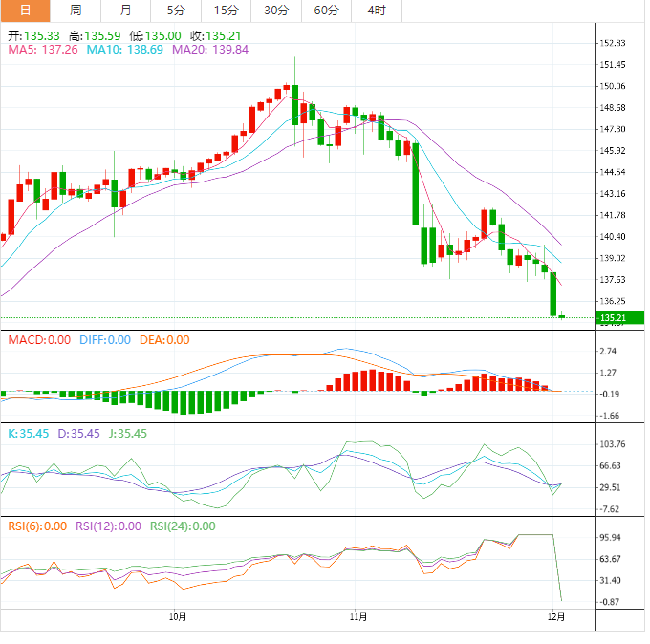Click the 150.06 price axis label

613,86
